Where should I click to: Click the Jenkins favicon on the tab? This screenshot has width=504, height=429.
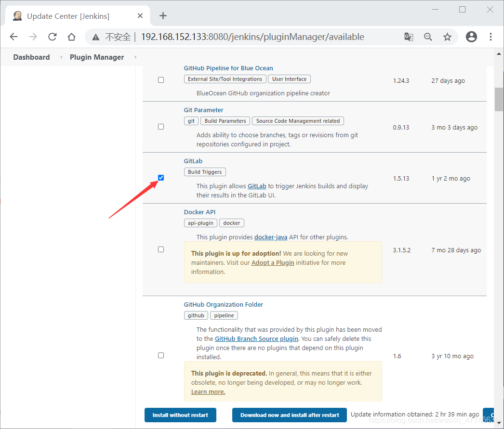coord(17,16)
